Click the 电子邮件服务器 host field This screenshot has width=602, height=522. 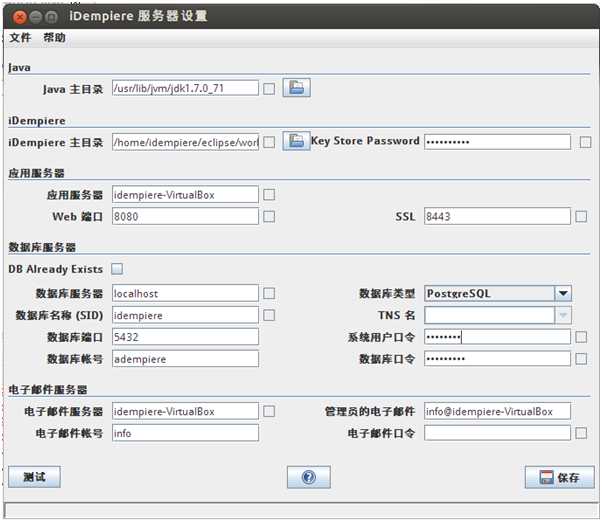(185, 411)
